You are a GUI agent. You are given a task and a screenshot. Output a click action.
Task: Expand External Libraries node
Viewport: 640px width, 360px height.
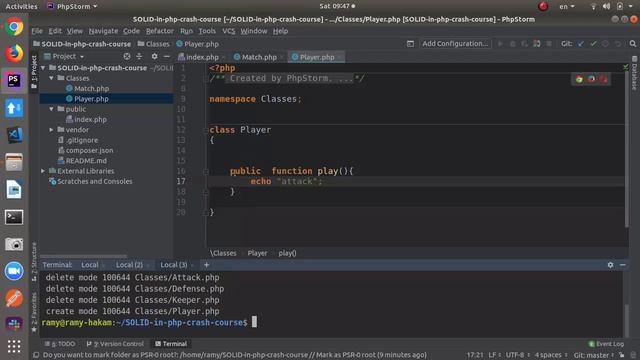click(x=43, y=171)
